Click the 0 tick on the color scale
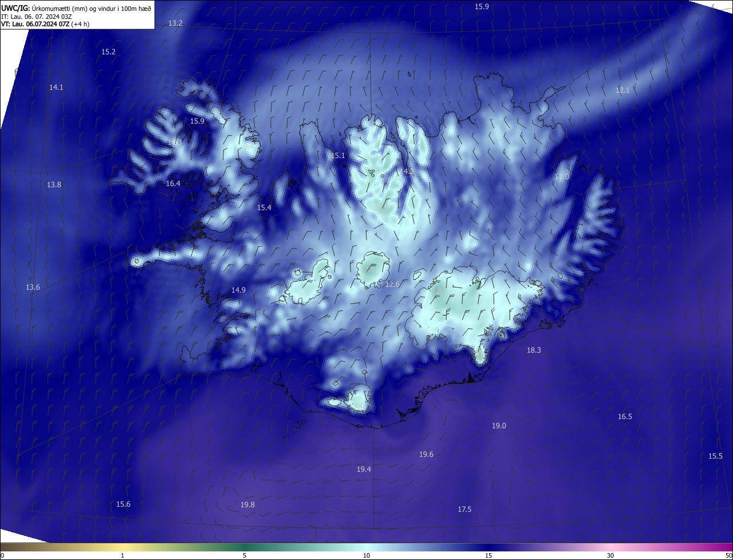 tap(2, 556)
